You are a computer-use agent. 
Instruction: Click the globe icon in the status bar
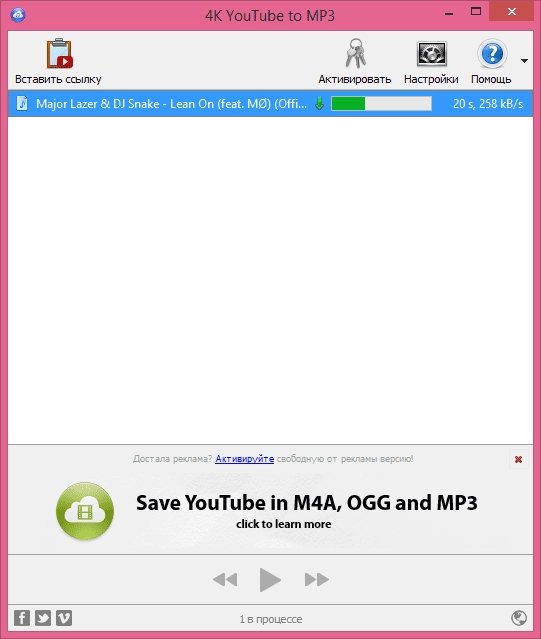point(519,618)
